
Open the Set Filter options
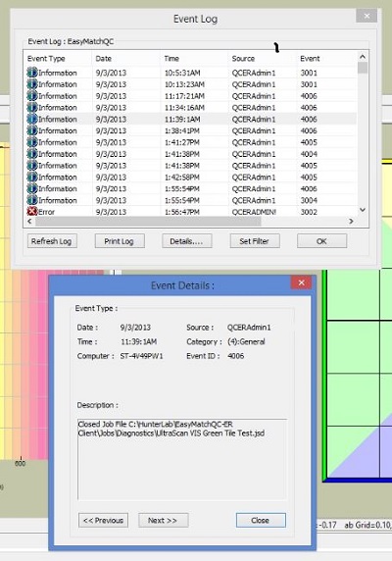255,241
